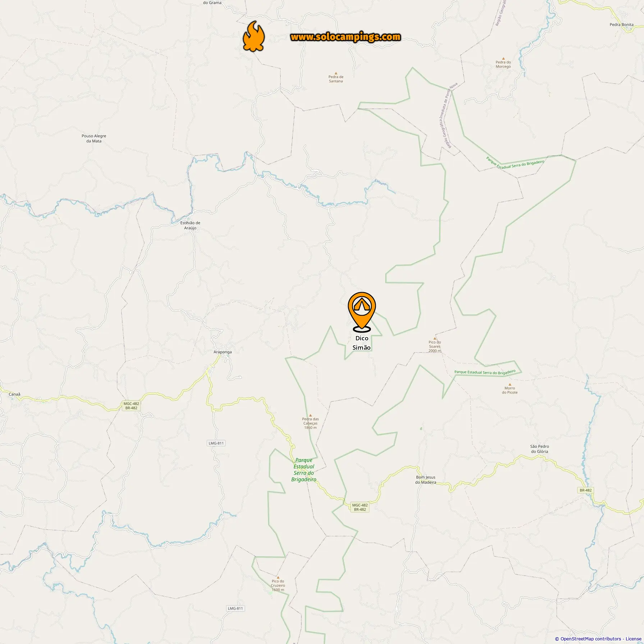The width and height of the screenshot is (644, 644).
Task: Click the Pico do Cruzeiro peak marker
Action: click(x=278, y=578)
